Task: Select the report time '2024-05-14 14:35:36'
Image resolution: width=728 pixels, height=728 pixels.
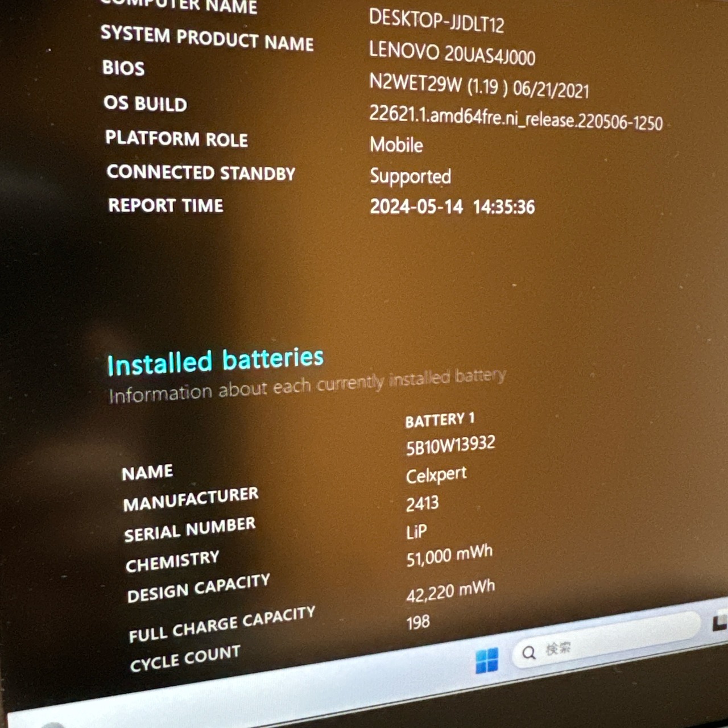Action: [x=452, y=206]
